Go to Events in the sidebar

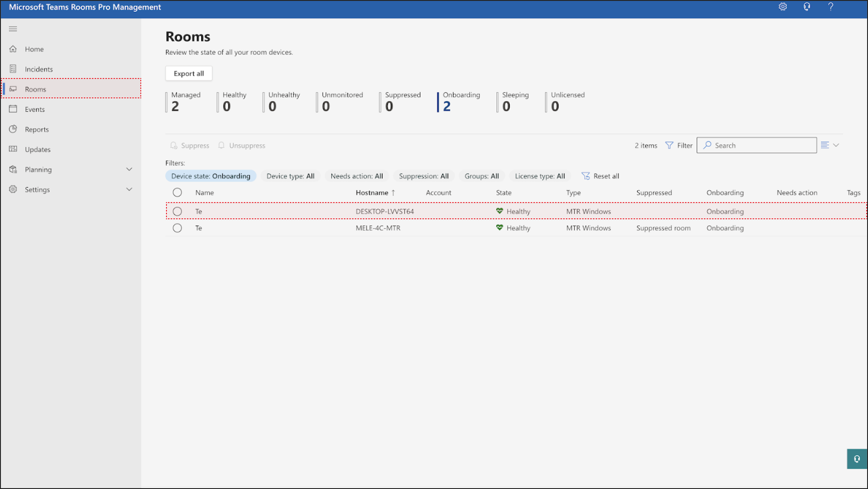35,109
